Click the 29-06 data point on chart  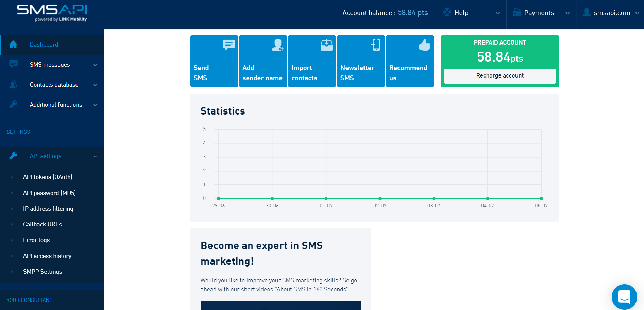218,199
